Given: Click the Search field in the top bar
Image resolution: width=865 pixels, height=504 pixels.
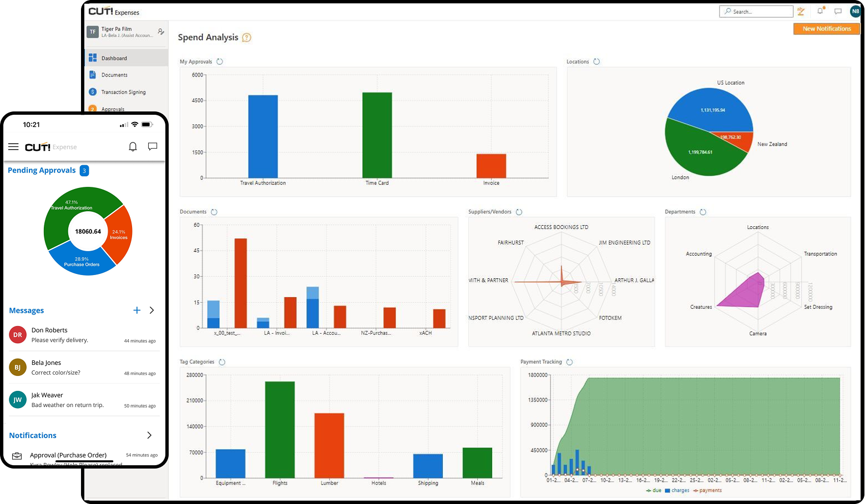Looking at the screenshot, I should coord(756,11).
